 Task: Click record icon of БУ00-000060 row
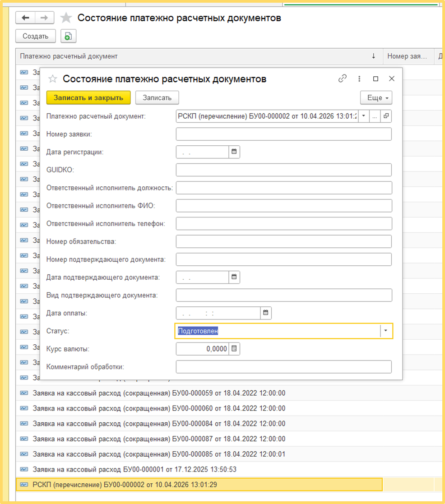tap(24, 408)
